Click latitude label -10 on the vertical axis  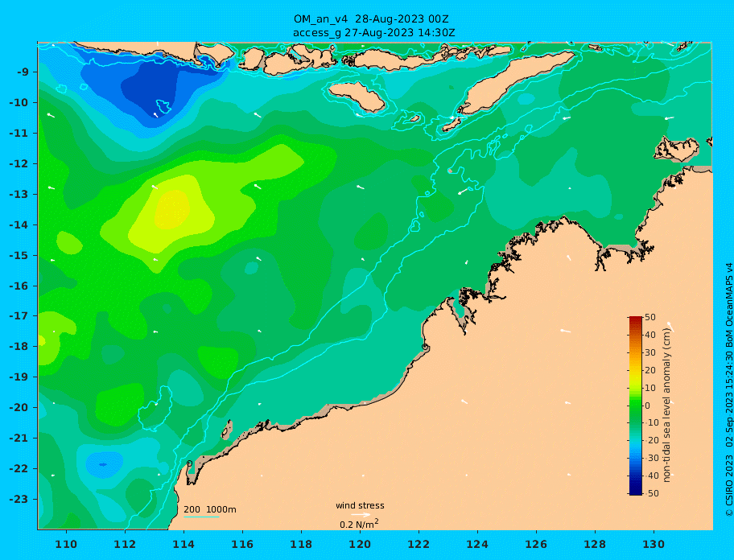click(x=19, y=102)
